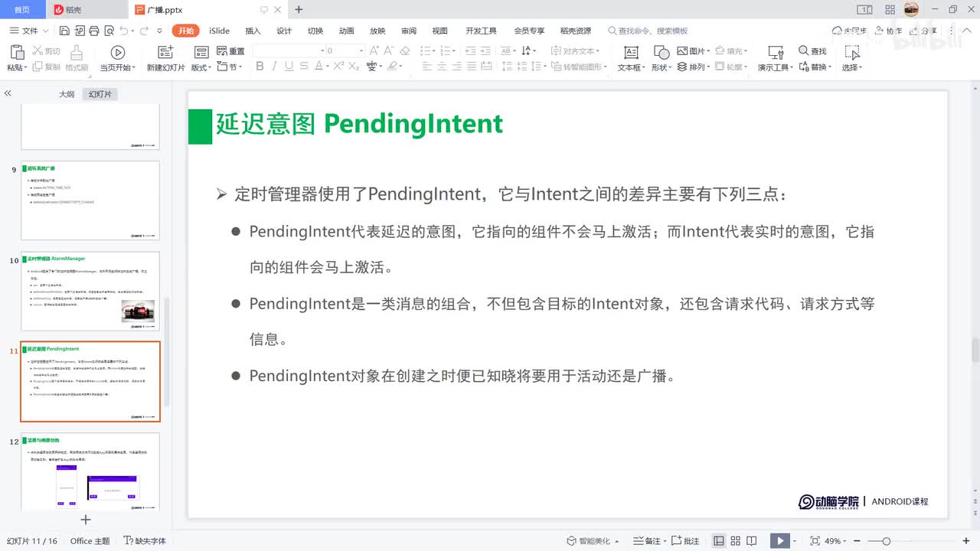Toggle Underline formatting
This screenshot has width=980, height=551.
pyautogui.click(x=289, y=67)
